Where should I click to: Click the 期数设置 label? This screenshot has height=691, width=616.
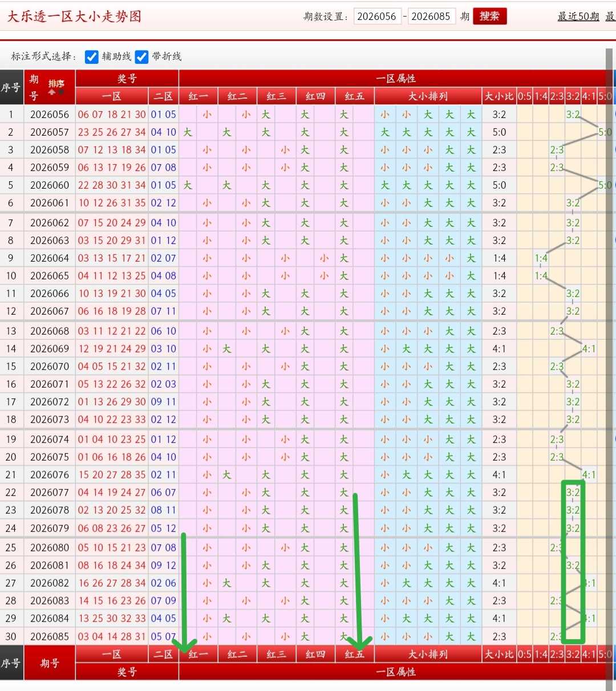point(326,17)
